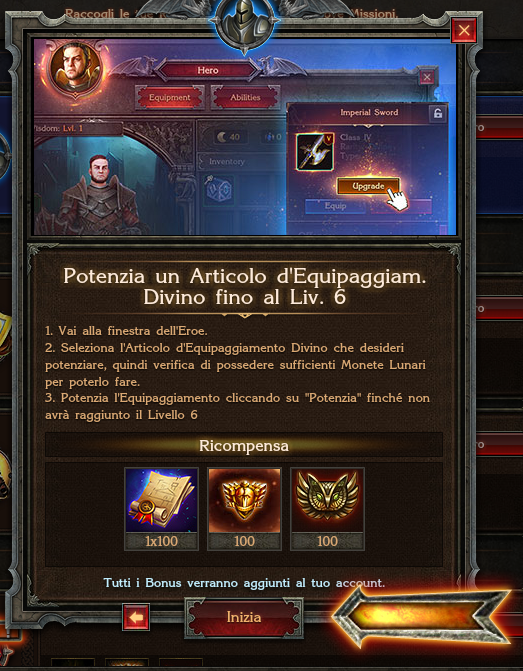Click the scroll blueprint reward icon
This screenshot has height=671, width=523.
[x=161, y=500]
